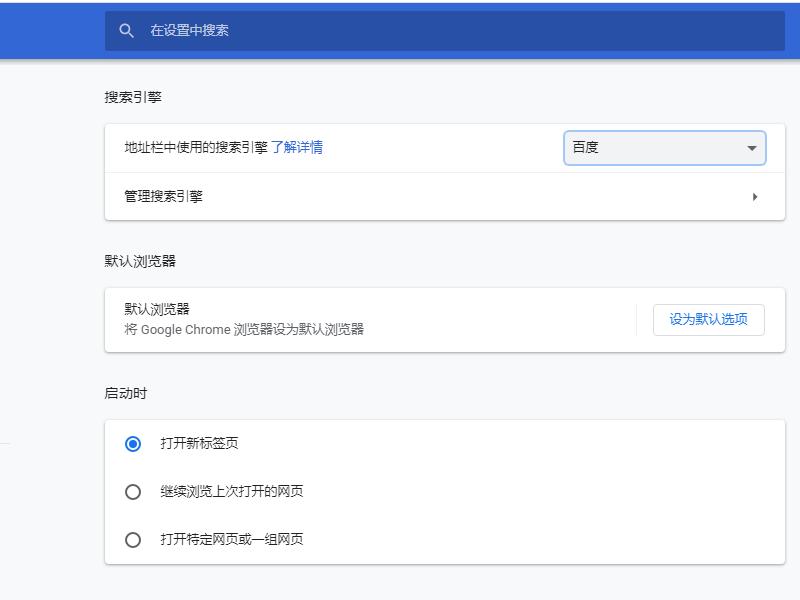The width and height of the screenshot is (800, 600).
Task: Click the right-pointing arrow beside 管理搜索引擎
Action: click(756, 197)
